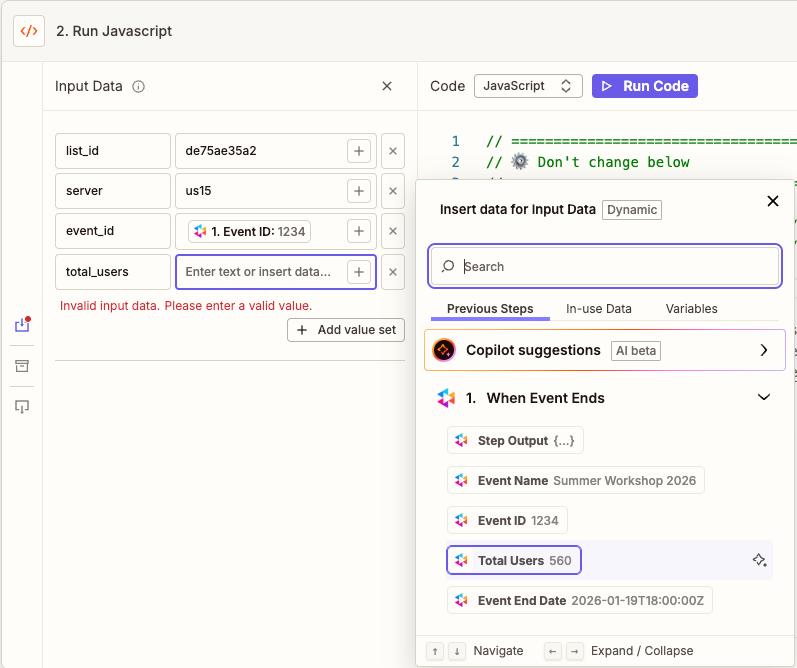Select the Step Output data chip
The height and width of the screenshot is (668, 797).
click(515, 440)
